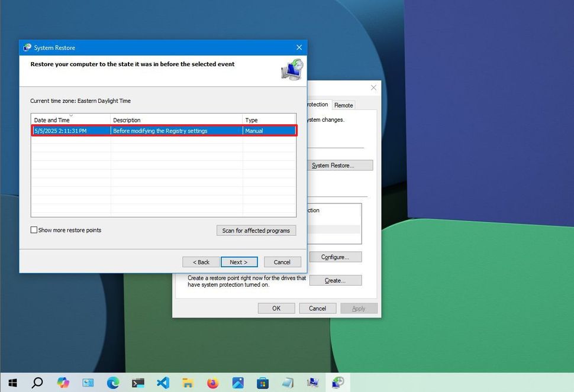Open the Start menu
574x392 pixels.
(x=12, y=383)
